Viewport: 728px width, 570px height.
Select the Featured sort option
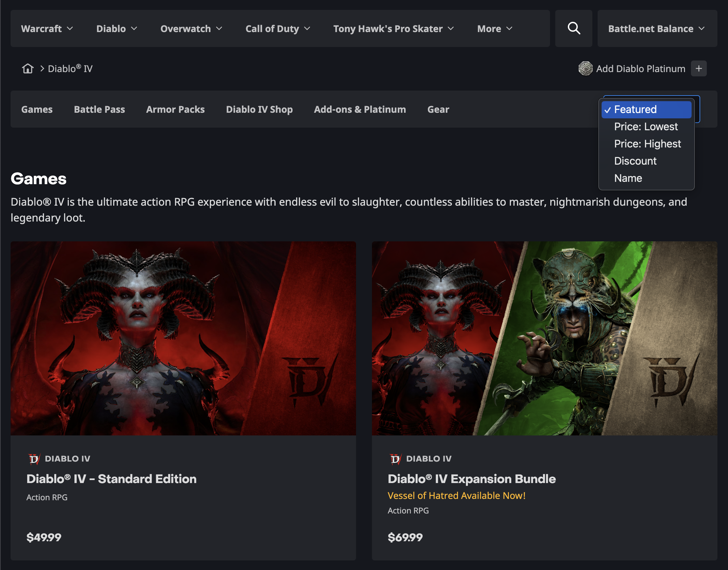pyautogui.click(x=646, y=109)
